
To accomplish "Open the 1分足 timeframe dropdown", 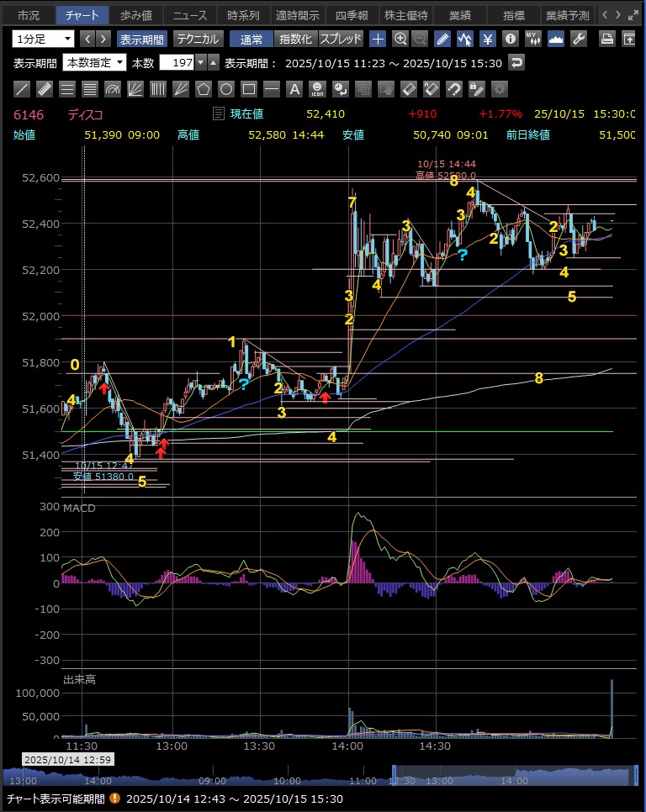I will point(43,39).
